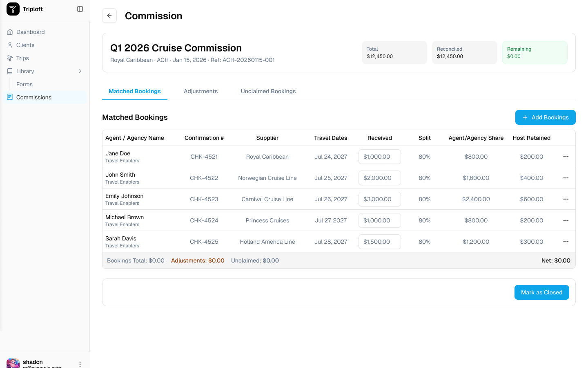Click the Add Bookings button
The image size is (588, 368).
coord(546,117)
